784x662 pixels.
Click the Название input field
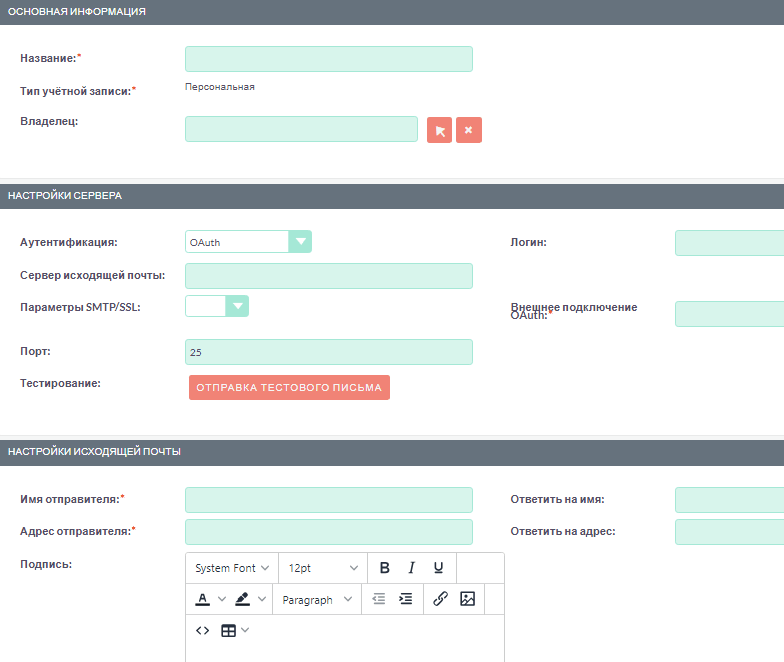(x=328, y=59)
